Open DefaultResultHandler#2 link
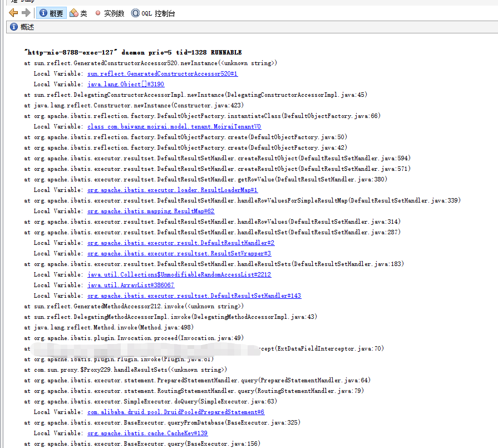The height and width of the screenshot is (448, 498). (x=181, y=243)
